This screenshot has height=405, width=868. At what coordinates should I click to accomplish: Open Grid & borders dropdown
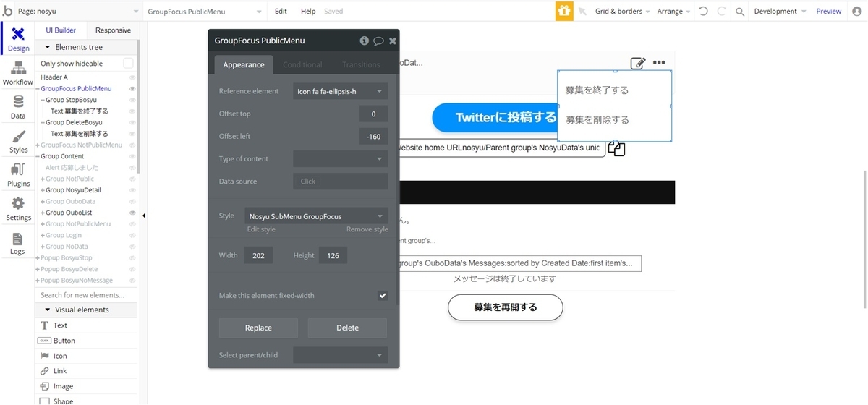click(x=622, y=12)
